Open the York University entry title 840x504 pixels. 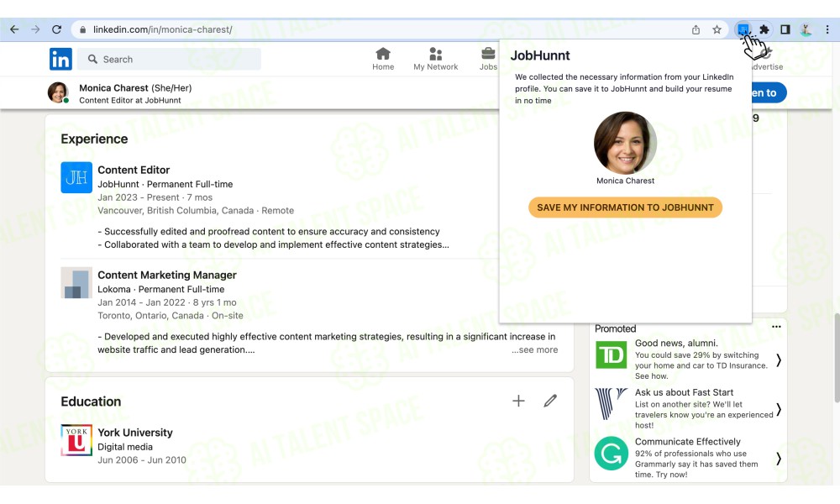coord(135,433)
